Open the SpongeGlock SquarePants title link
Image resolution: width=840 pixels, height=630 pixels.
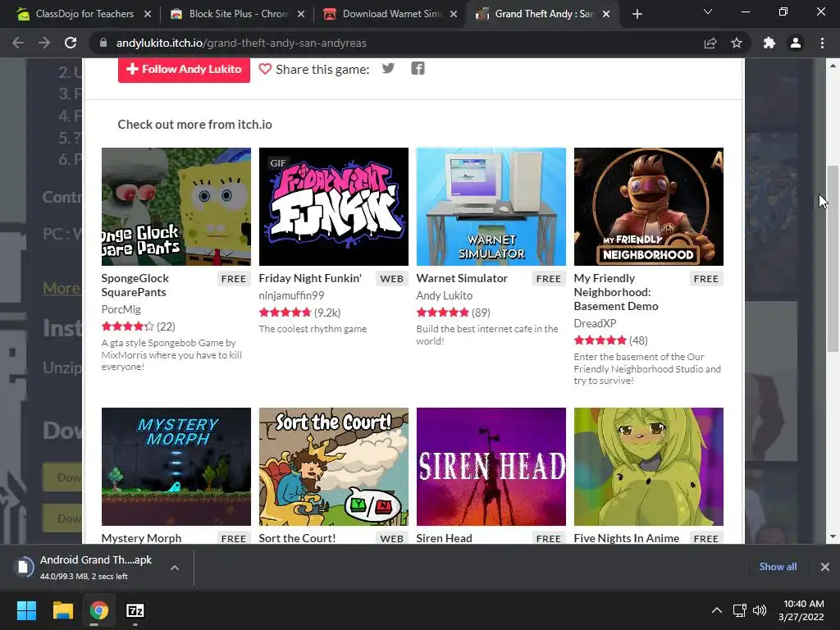click(x=135, y=285)
